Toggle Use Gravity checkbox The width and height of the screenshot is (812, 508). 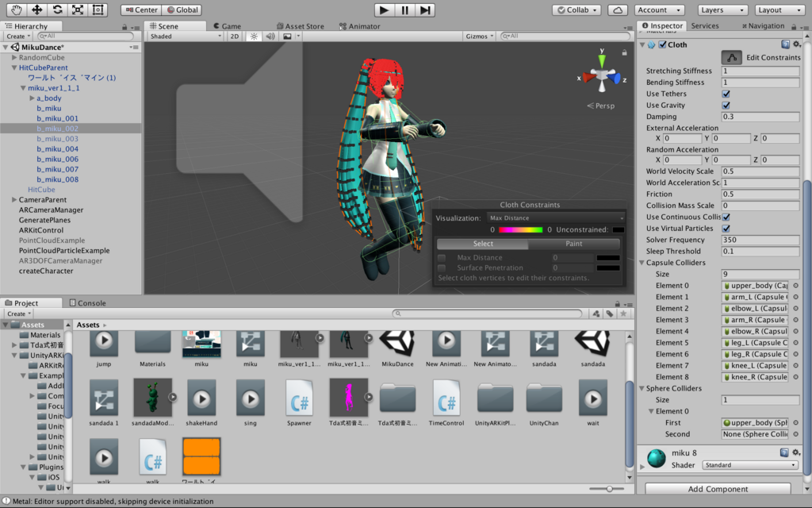726,106
